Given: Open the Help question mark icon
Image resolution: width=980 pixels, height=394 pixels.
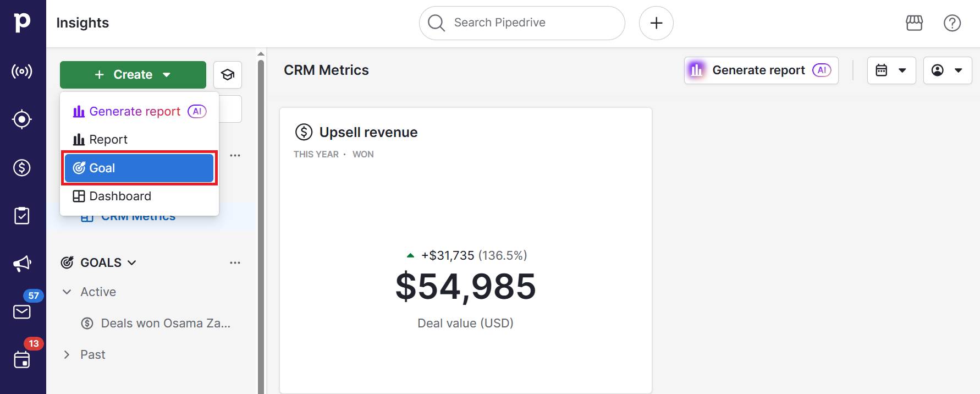Looking at the screenshot, I should [x=952, y=23].
